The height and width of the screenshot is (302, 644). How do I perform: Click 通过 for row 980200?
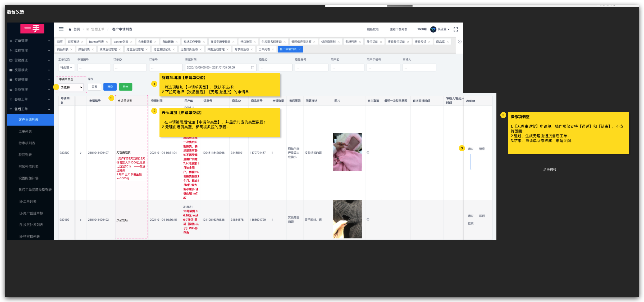471,149
